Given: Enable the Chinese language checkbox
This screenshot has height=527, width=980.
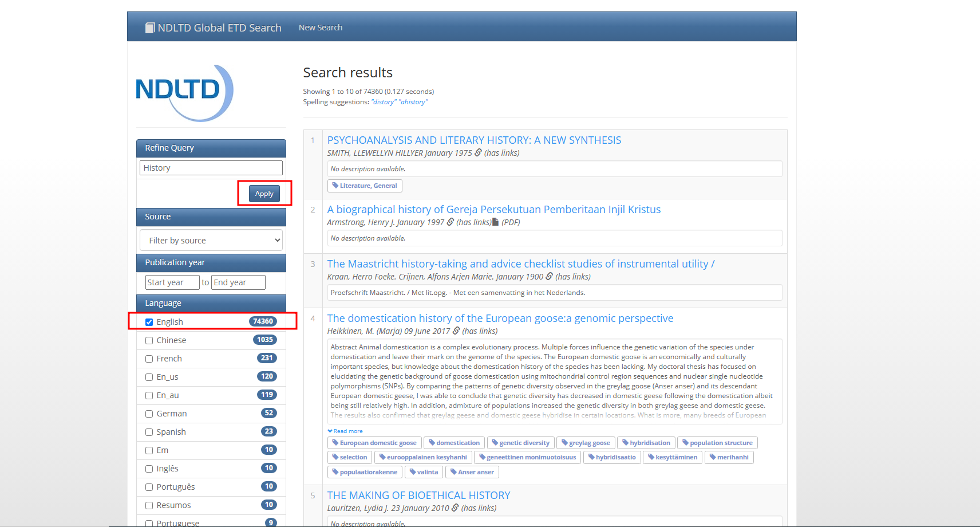Looking at the screenshot, I should pyautogui.click(x=149, y=340).
